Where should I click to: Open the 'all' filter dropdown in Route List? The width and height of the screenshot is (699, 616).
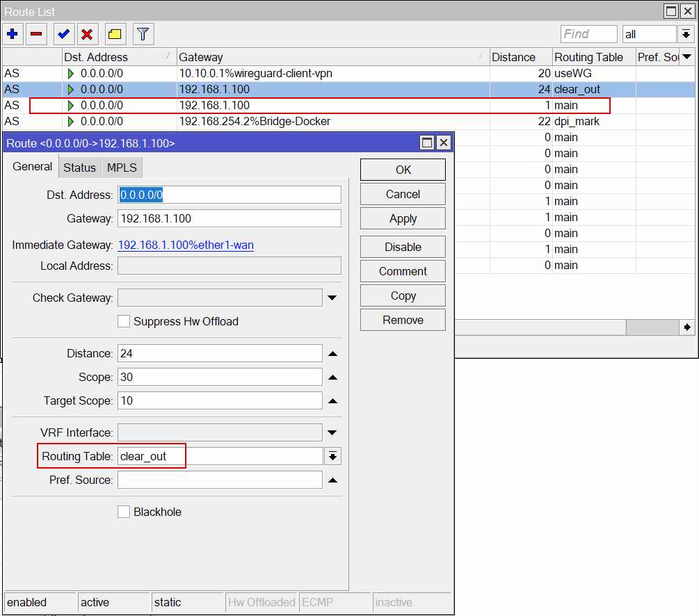pos(686,34)
